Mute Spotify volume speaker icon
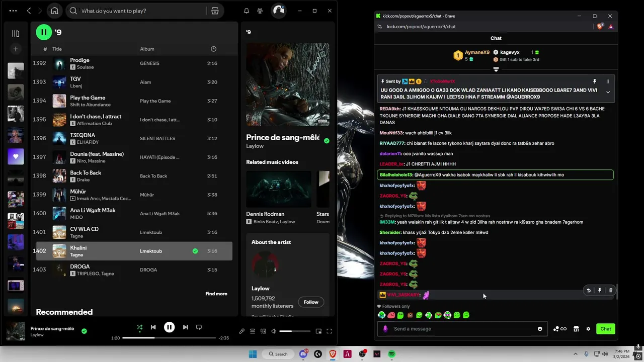 (x=274, y=331)
